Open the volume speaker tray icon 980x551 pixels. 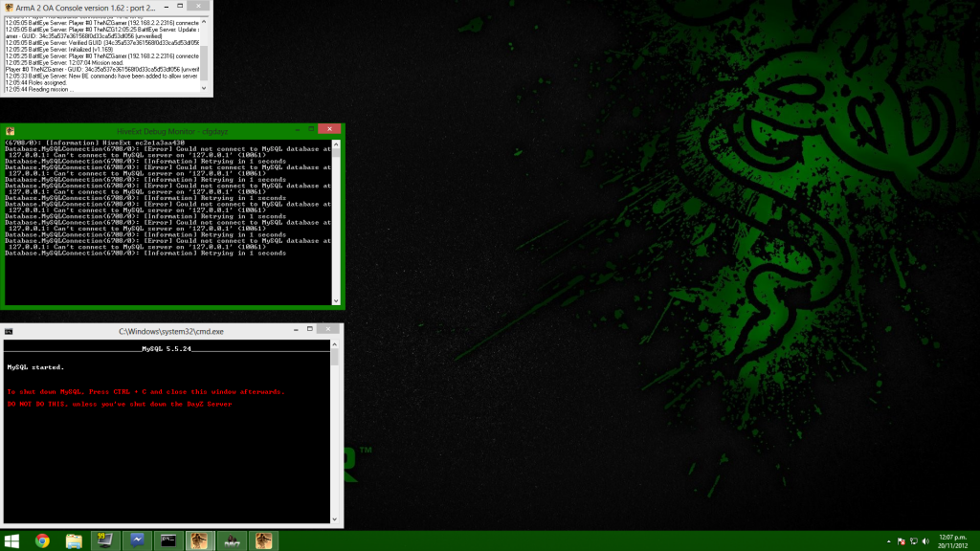click(925, 541)
